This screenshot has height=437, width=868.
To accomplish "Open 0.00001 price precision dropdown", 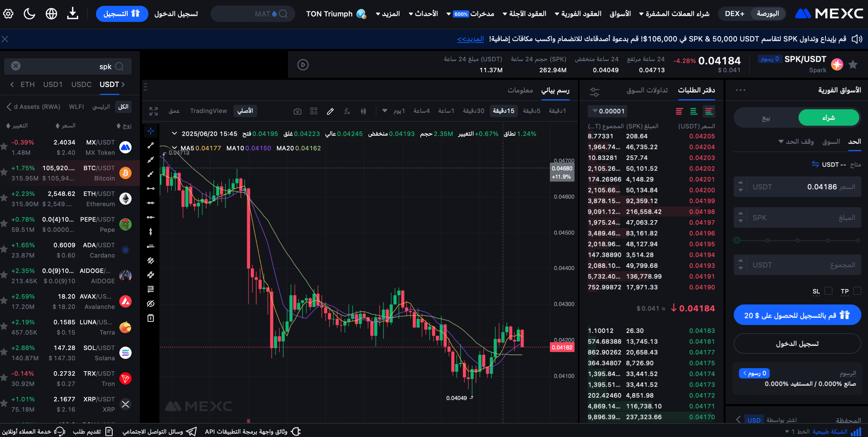I will pos(608,111).
